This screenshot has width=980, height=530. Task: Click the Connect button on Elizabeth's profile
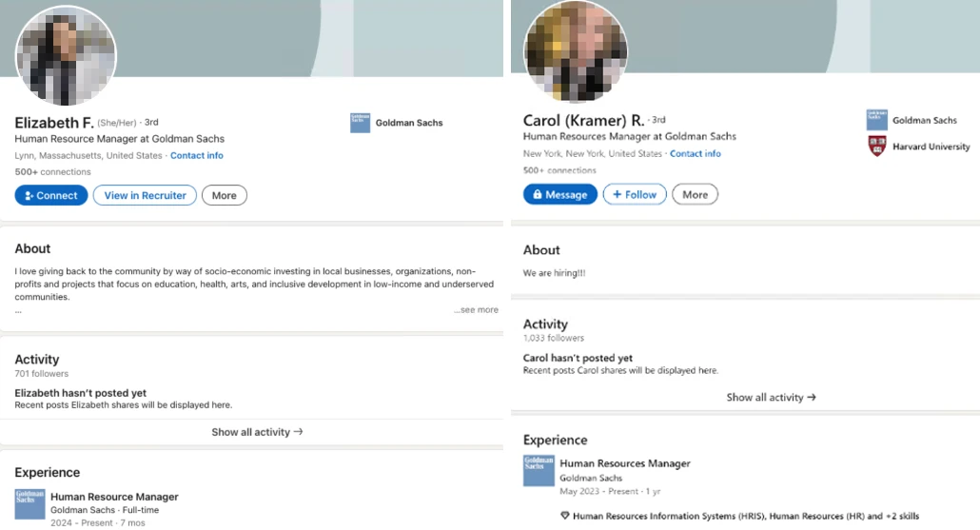[51, 195]
